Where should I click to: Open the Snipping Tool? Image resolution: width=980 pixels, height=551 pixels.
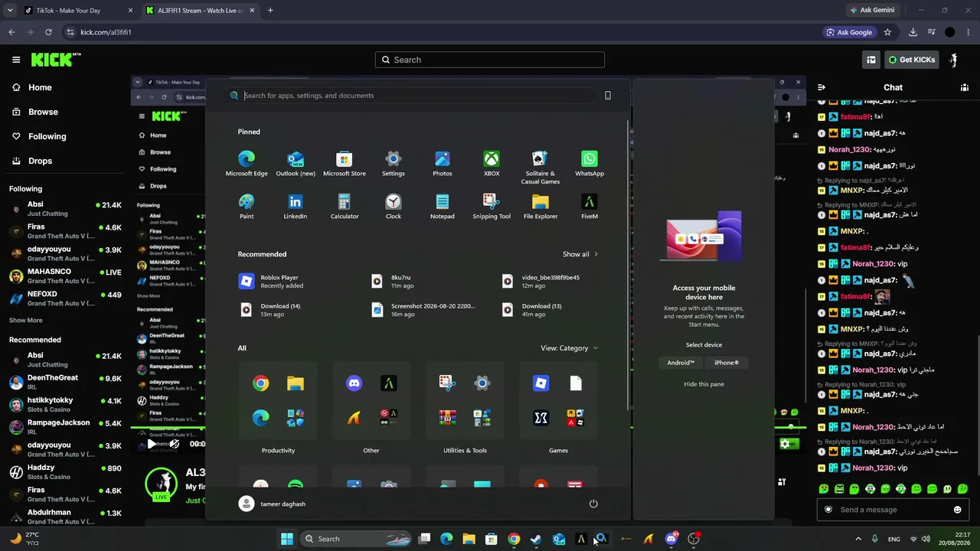click(x=492, y=207)
